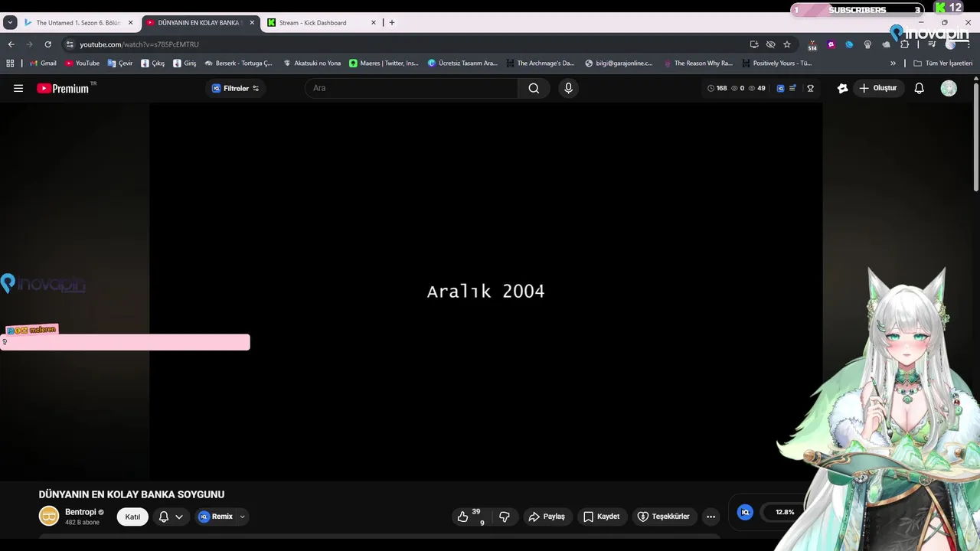The image size is (980, 551).
Task: Open the account avatar menu
Action: pos(949,88)
